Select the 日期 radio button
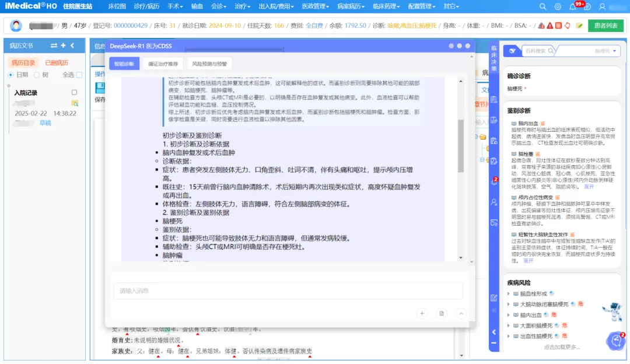The width and height of the screenshot is (630, 364). [10, 75]
